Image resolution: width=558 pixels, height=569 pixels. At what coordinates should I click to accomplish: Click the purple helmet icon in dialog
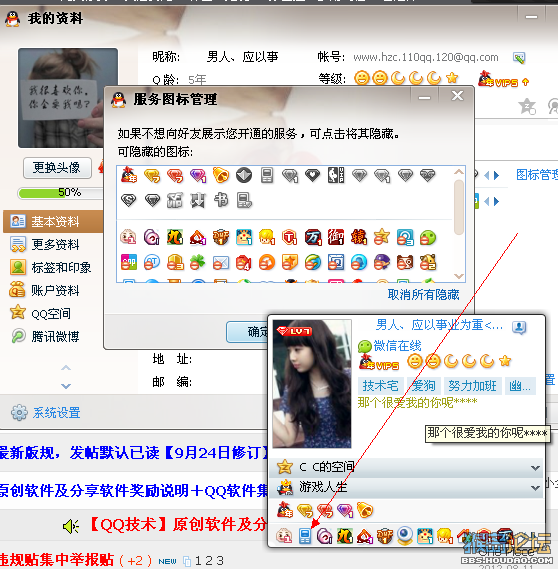click(x=382, y=262)
